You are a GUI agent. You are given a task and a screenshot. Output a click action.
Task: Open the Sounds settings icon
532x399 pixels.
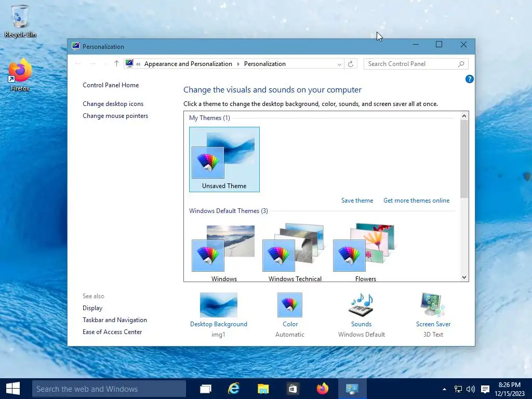click(362, 304)
